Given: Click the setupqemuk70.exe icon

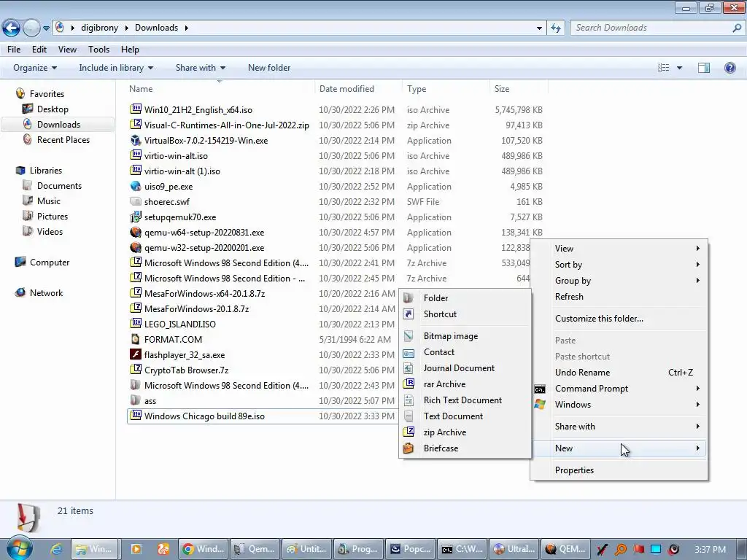Looking at the screenshot, I should [x=136, y=217].
